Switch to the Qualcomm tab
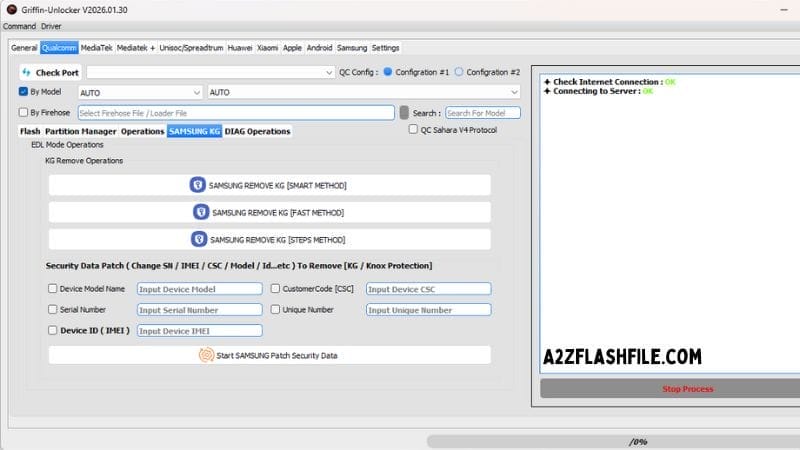The image size is (800, 450). click(59, 47)
